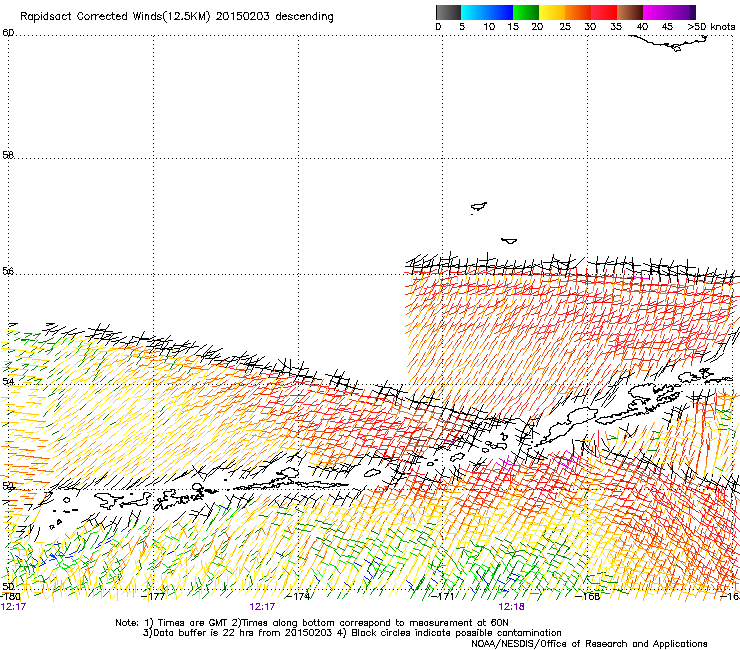Click the purple time label '12:18'
740x650 pixels.
pyautogui.click(x=512, y=607)
